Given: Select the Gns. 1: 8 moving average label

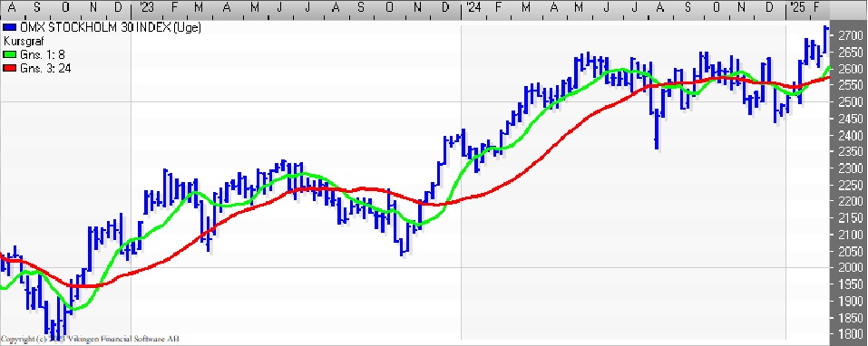Looking at the screenshot, I should click(x=43, y=54).
